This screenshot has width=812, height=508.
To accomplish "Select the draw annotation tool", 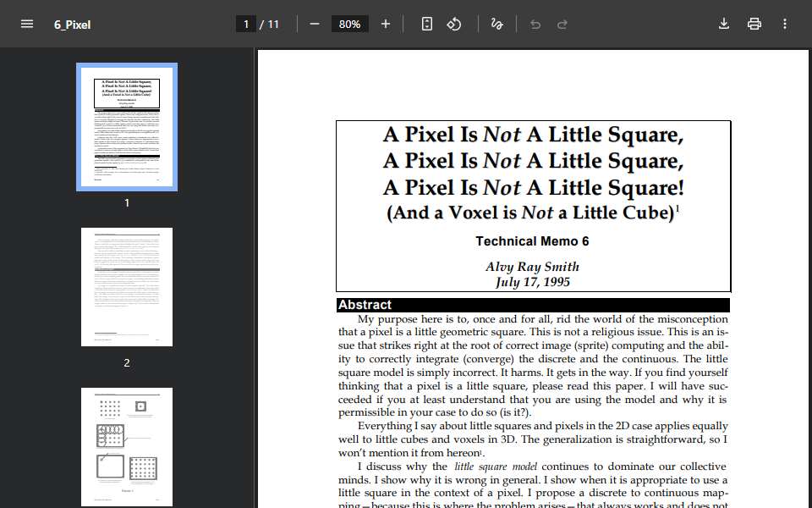I will click(497, 24).
